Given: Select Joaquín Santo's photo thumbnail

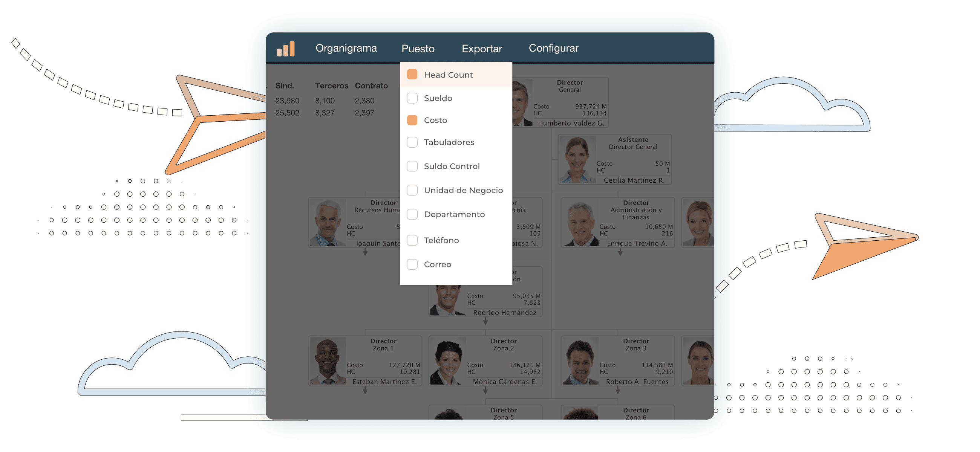Looking at the screenshot, I should click(x=328, y=223).
